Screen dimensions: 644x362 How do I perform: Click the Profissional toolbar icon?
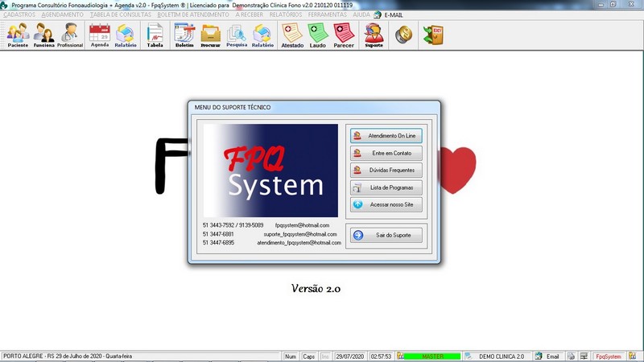pyautogui.click(x=70, y=35)
